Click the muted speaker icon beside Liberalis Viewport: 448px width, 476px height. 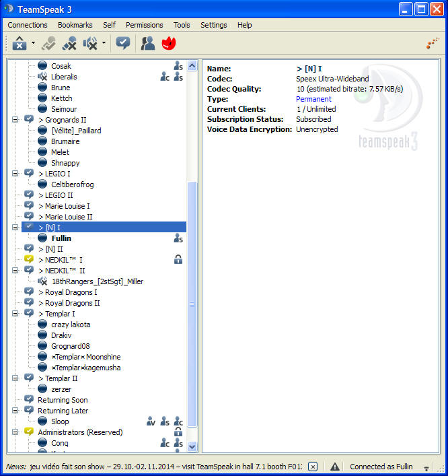click(x=42, y=77)
